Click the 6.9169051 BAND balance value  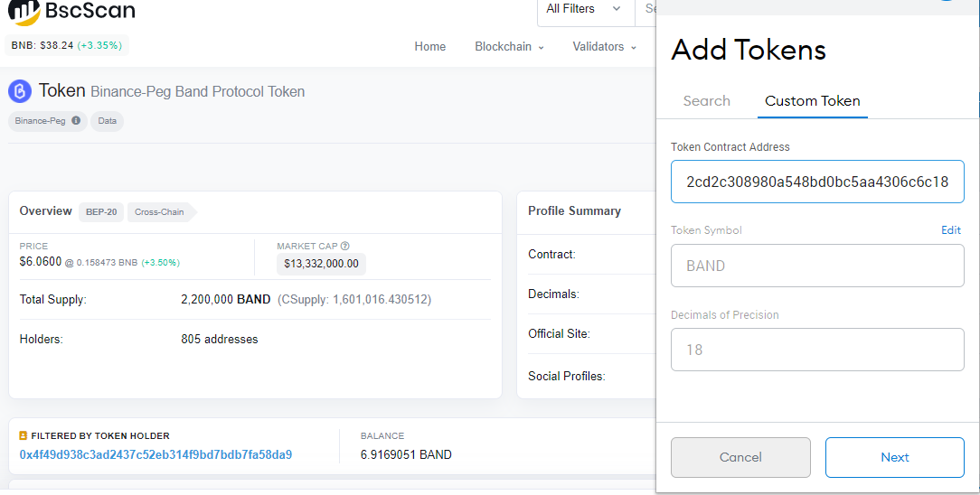click(x=406, y=454)
